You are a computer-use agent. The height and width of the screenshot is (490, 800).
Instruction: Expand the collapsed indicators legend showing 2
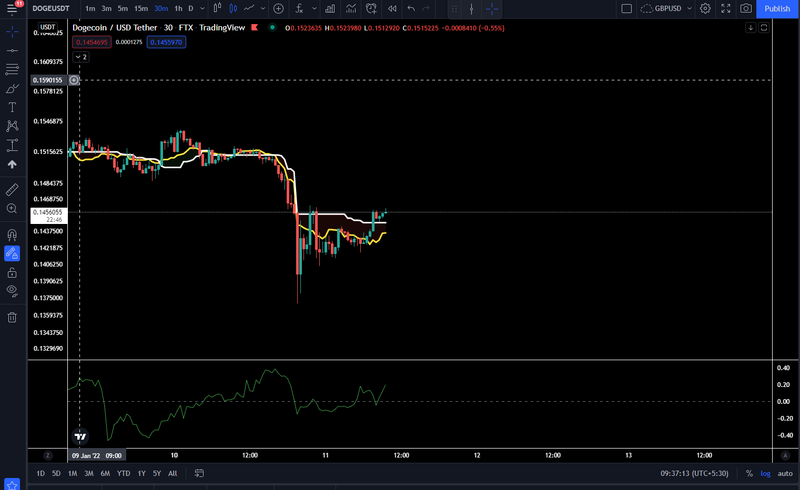click(81, 57)
